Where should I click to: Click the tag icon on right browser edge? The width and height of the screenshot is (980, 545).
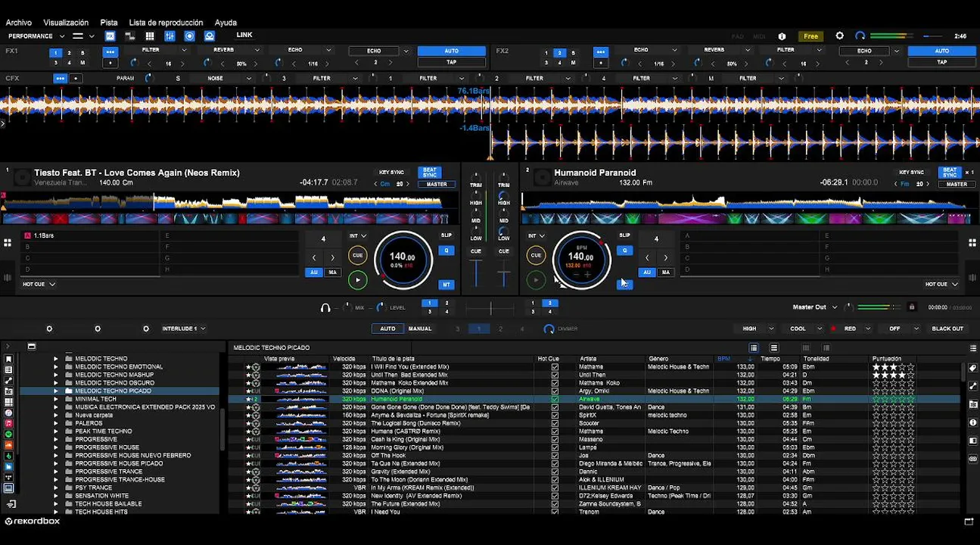click(973, 368)
